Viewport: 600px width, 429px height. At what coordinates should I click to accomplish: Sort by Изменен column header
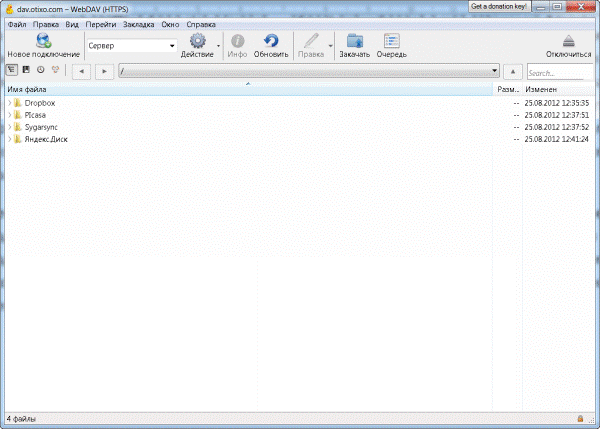click(559, 90)
